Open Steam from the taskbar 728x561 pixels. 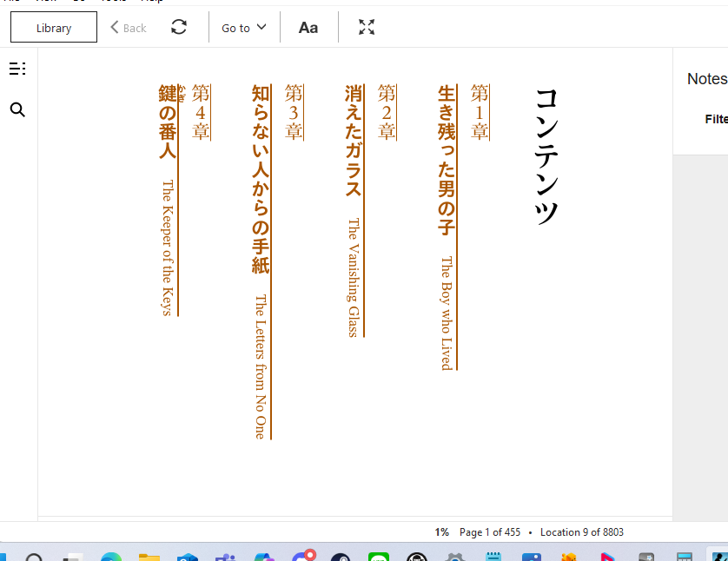341,557
